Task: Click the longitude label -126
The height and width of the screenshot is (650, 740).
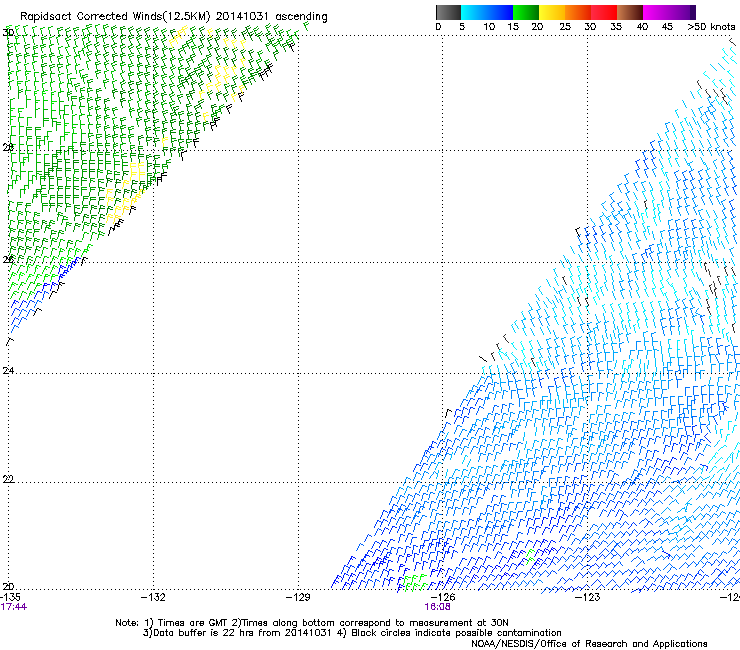Action: pos(443,597)
